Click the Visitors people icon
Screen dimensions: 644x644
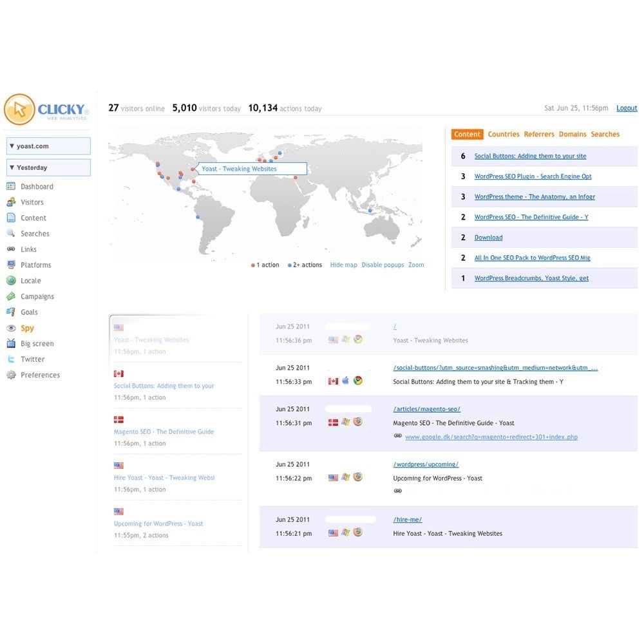(x=11, y=202)
